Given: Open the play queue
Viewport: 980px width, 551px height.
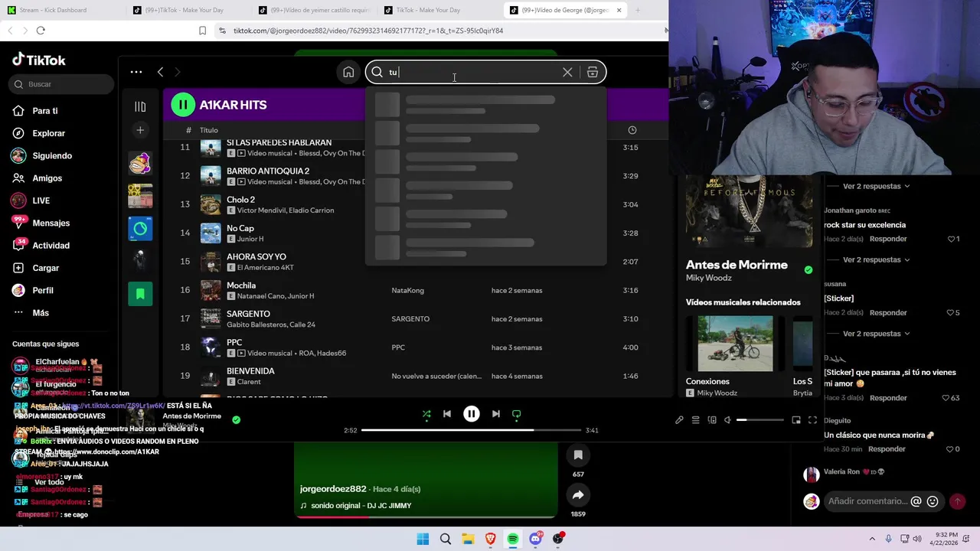Looking at the screenshot, I should click(x=695, y=420).
